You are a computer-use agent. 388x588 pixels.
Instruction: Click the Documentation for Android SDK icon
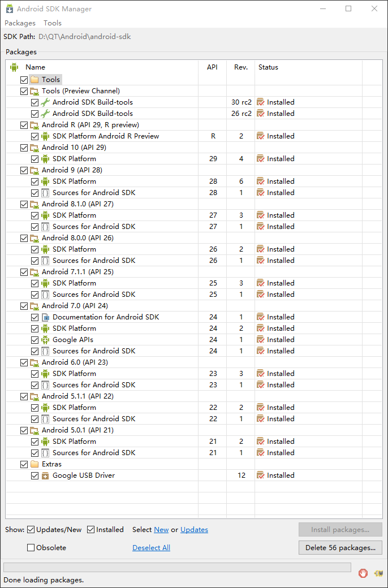[45, 317]
